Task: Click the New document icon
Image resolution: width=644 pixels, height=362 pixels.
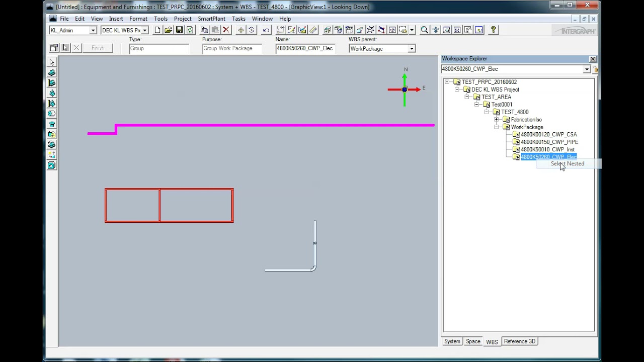Action: point(157,30)
